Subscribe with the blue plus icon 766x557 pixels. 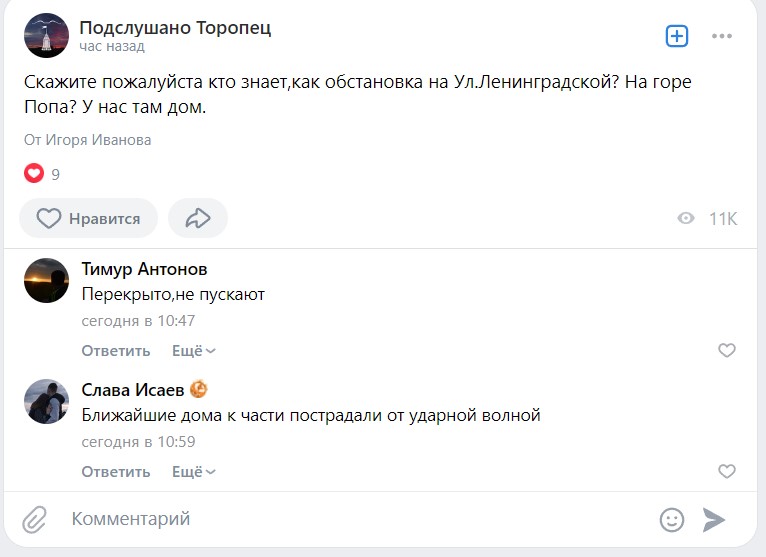tap(677, 36)
